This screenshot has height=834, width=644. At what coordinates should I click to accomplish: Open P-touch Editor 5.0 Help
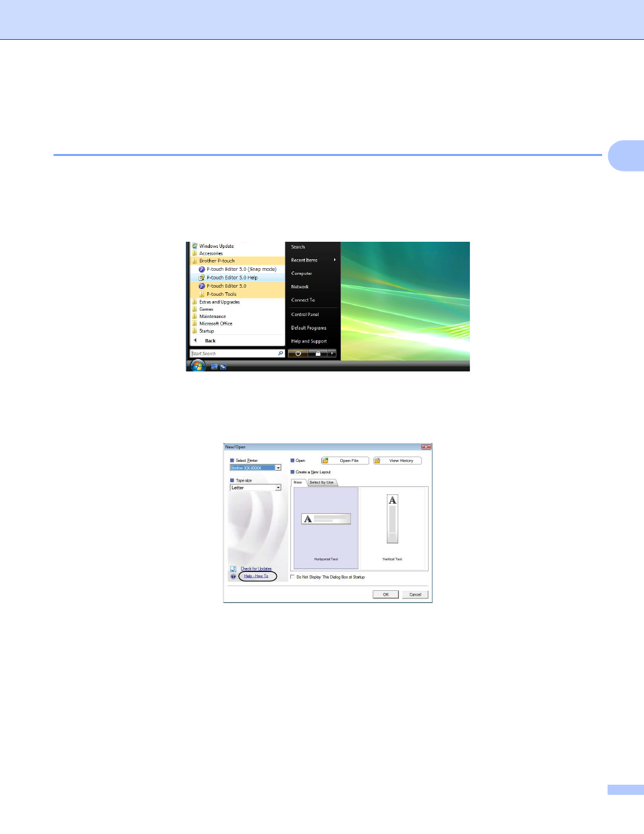(x=232, y=278)
